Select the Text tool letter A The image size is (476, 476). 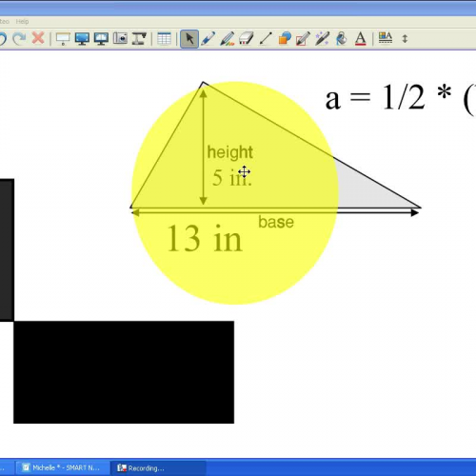[x=360, y=39]
